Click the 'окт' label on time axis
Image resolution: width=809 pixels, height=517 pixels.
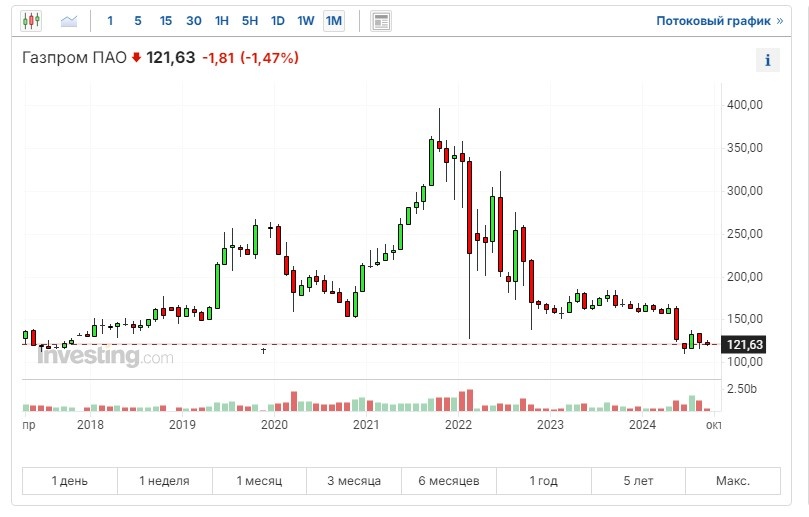pyautogui.click(x=714, y=425)
